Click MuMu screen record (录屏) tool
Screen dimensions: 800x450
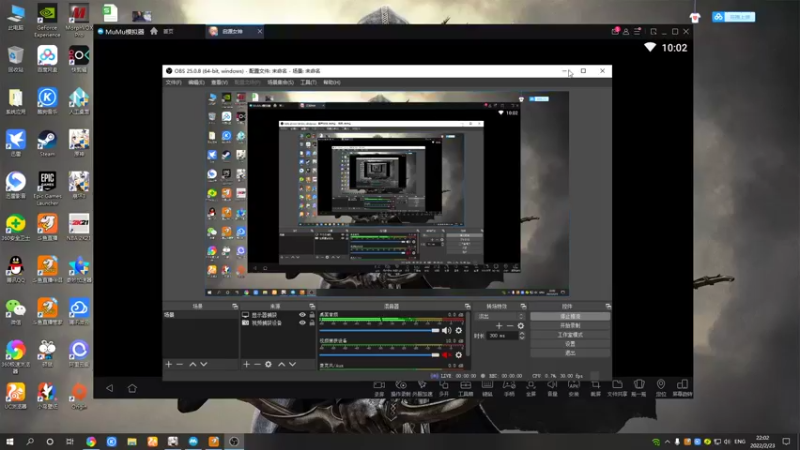click(x=379, y=388)
